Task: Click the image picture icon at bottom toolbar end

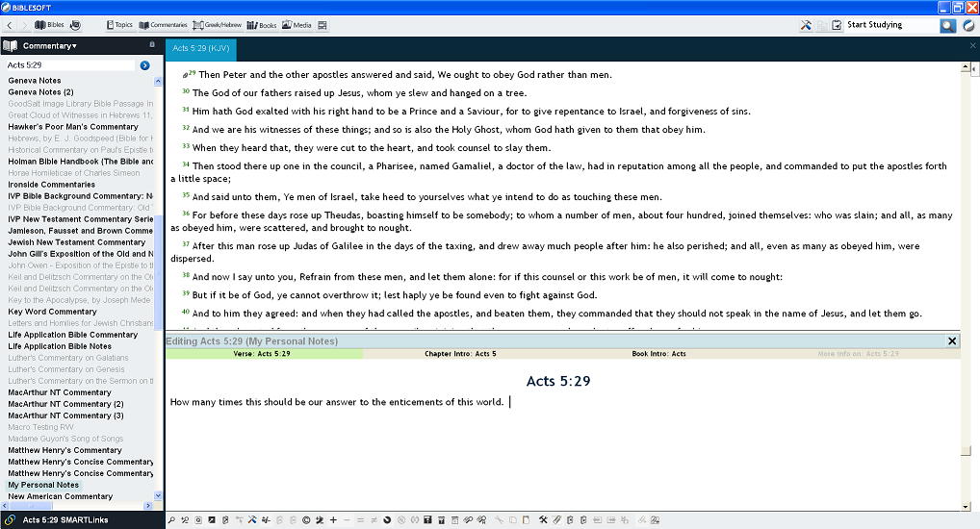Action: coord(655,519)
